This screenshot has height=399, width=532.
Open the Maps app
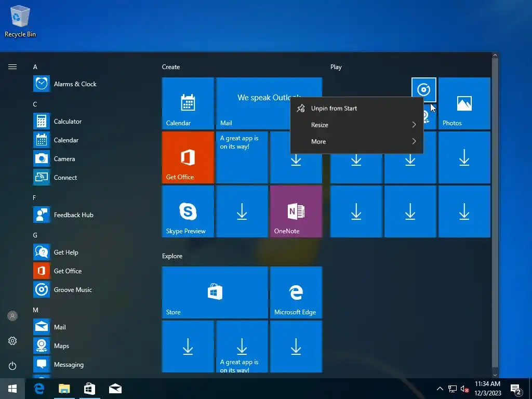(51, 345)
